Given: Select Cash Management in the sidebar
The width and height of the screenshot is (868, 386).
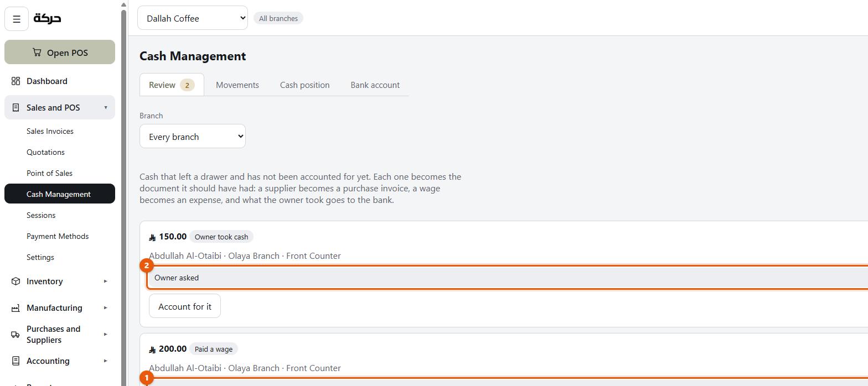Looking at the screenshot, I should [x=60, y=194].
